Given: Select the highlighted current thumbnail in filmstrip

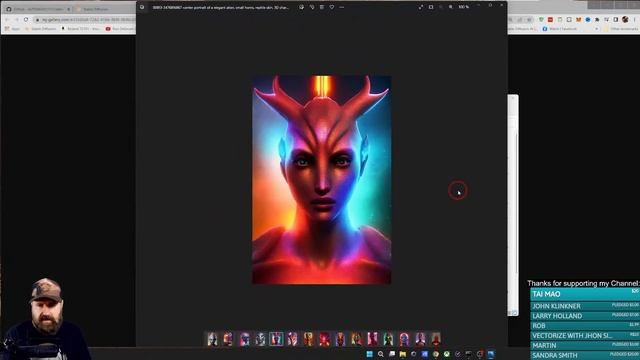Looking at the screenshot, I should [x=276, y=339].
